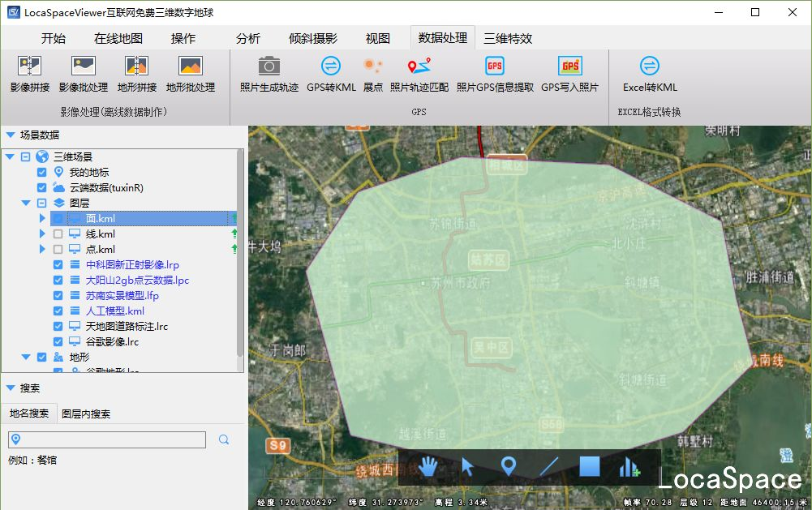Open the 开始 ribbon tab
Screen dimensions: 812x510
tap(54, 38)
